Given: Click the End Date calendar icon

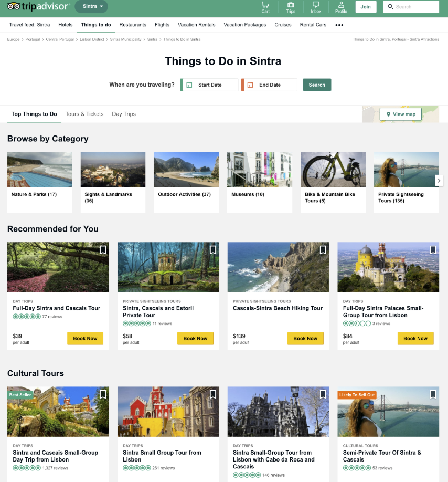Looking at the screenshot, I should (x=250, y=85).
